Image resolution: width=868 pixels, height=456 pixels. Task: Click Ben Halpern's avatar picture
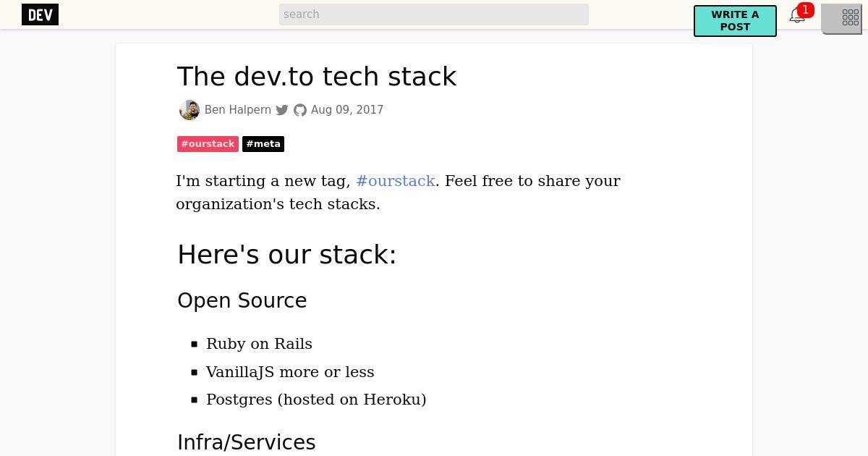click(190, 110)
